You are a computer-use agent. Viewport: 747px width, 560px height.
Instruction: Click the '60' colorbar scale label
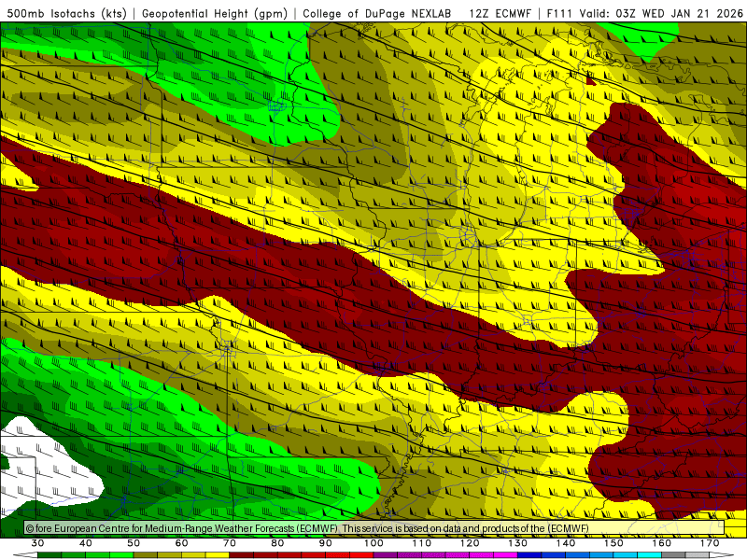coord(181,543)
